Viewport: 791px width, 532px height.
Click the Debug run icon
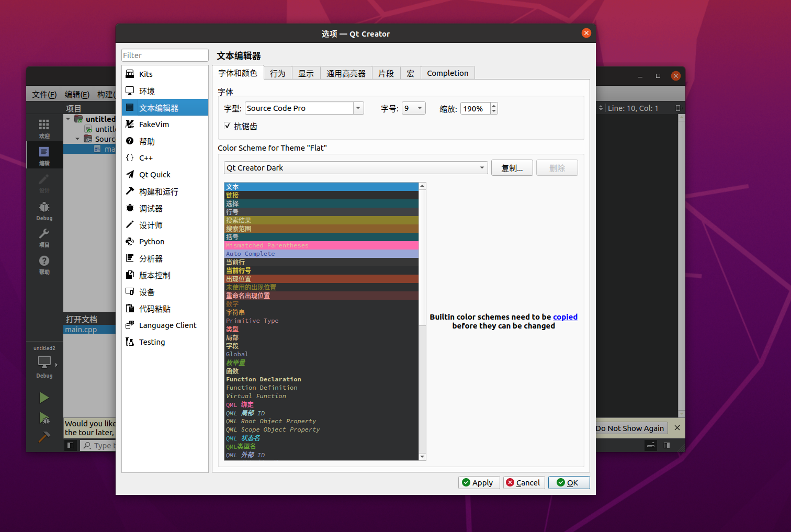click(44, 417)
